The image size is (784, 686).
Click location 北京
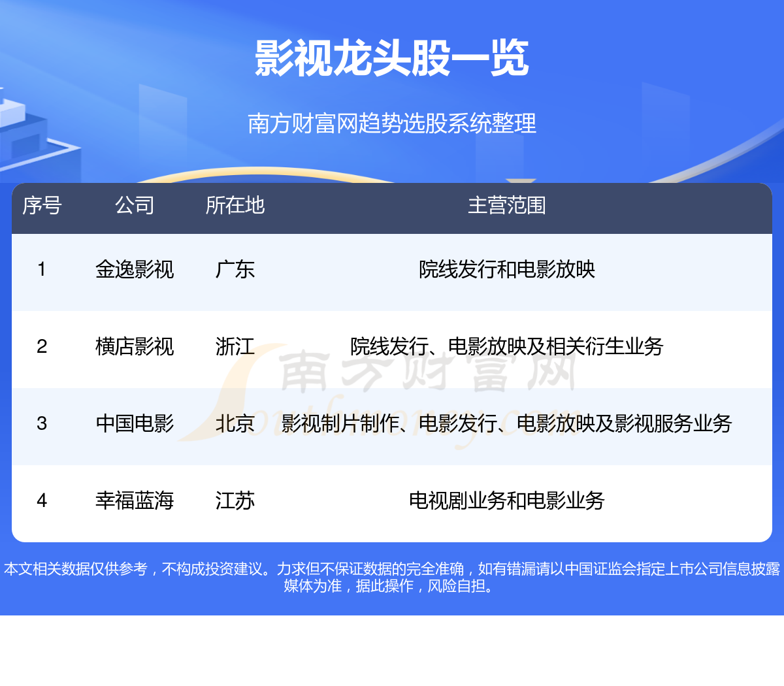pyautogui.click(x=235, y=423)
